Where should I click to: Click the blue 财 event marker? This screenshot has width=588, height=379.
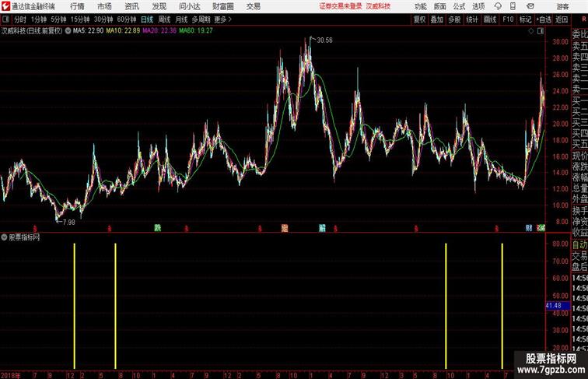(x=529, y=228)
